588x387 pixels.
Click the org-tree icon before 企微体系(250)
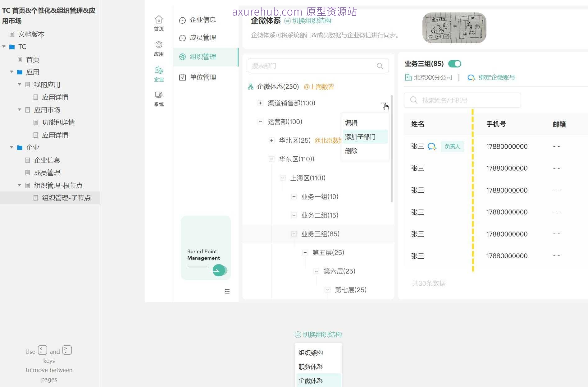[251, 86]
